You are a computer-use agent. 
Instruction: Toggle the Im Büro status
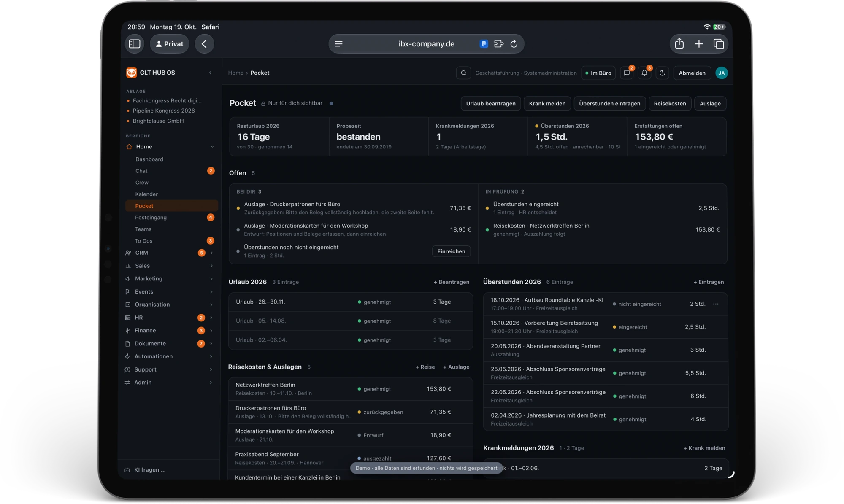tap(598, 73)
